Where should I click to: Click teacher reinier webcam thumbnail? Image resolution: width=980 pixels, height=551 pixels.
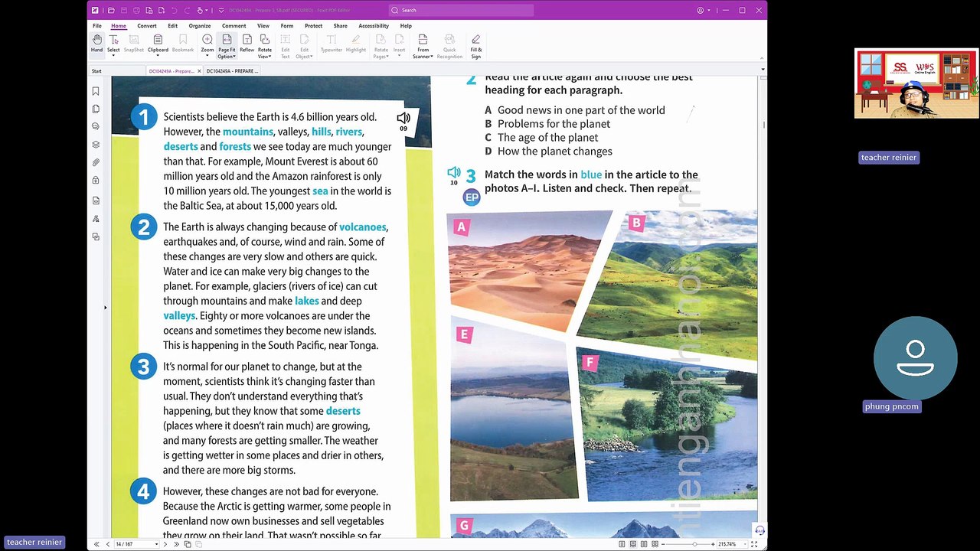click(916, 83)
